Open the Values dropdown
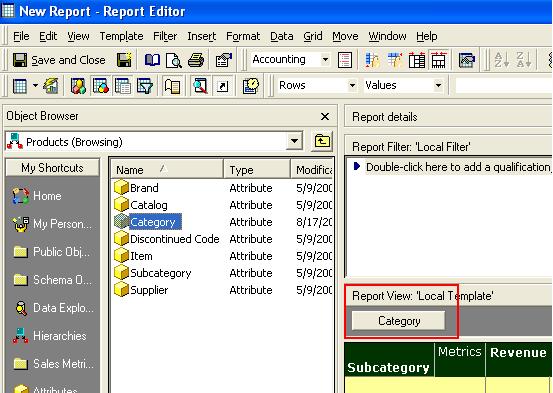Image resolution: width=553 pixels, height=393 pixels. click(438, 86)
